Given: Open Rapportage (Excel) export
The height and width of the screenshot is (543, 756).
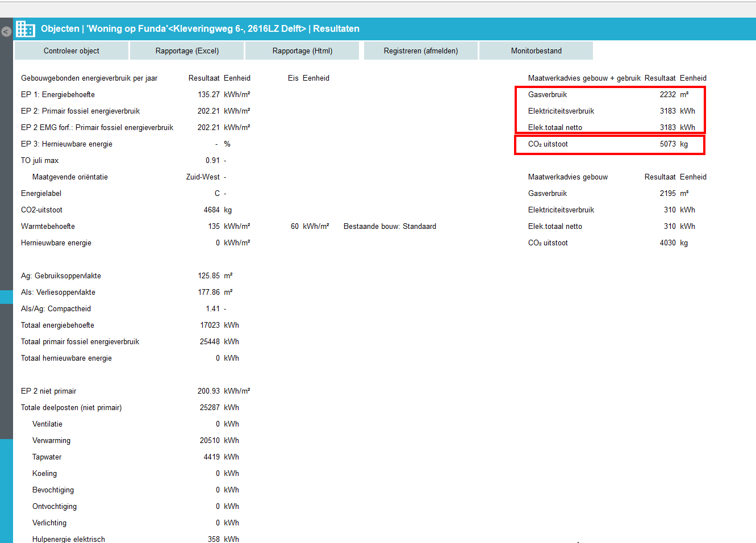Looking at the screenshot, I should coord(187,51).
